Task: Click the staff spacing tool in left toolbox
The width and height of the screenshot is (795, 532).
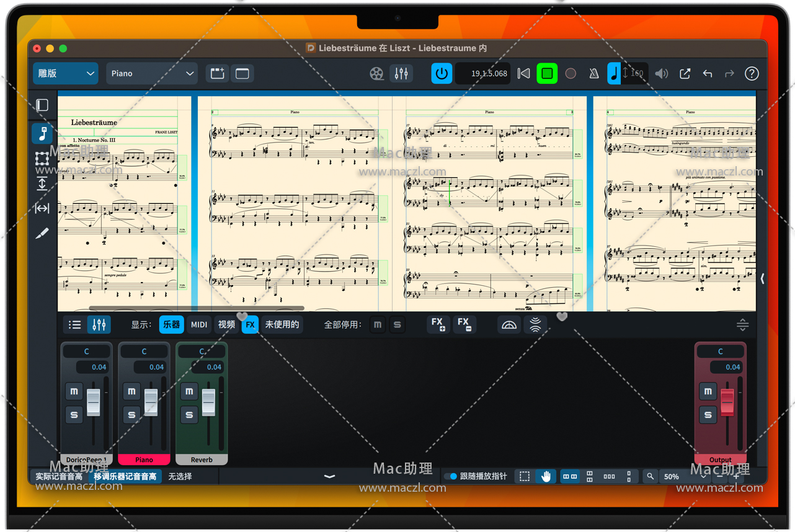Action: 42,184
